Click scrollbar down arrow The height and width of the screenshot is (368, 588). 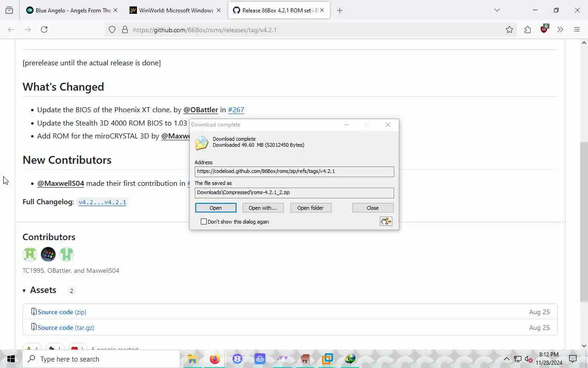pyautogui.click(x=584, y=346)
